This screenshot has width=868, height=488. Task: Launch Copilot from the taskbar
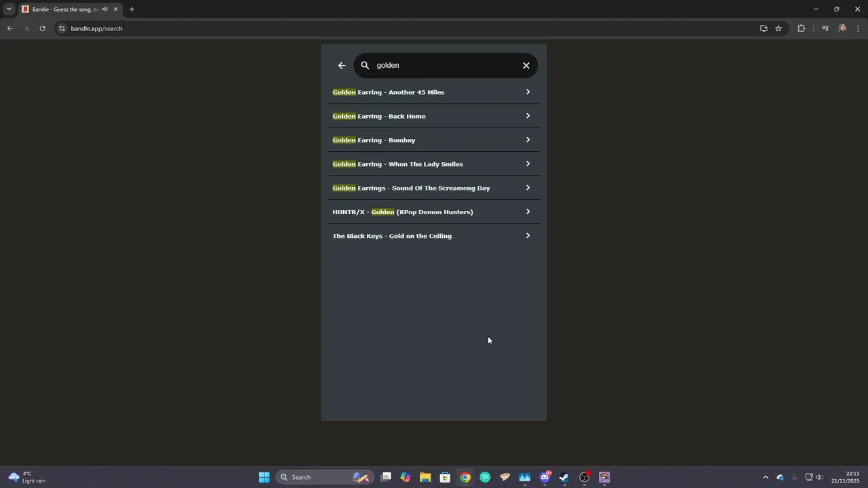tap(406, 477)
